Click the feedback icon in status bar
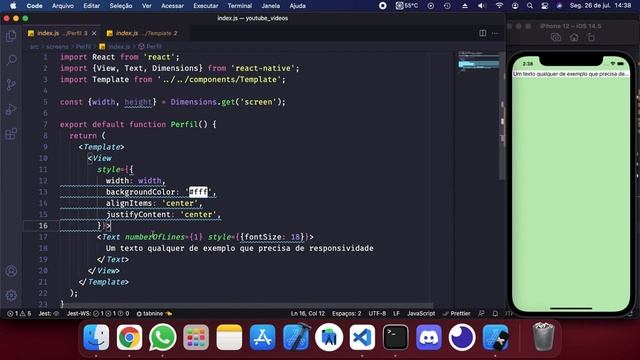640x360 pixels. coord(481,313)
